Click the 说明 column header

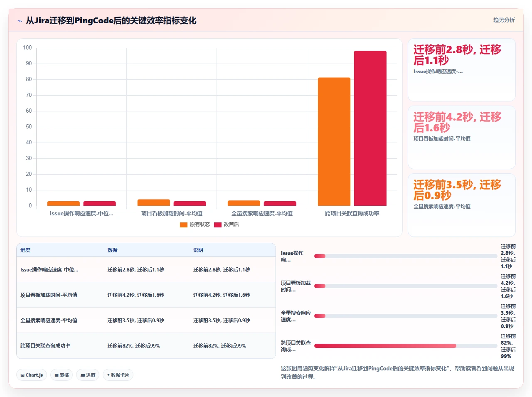point(198,250)
